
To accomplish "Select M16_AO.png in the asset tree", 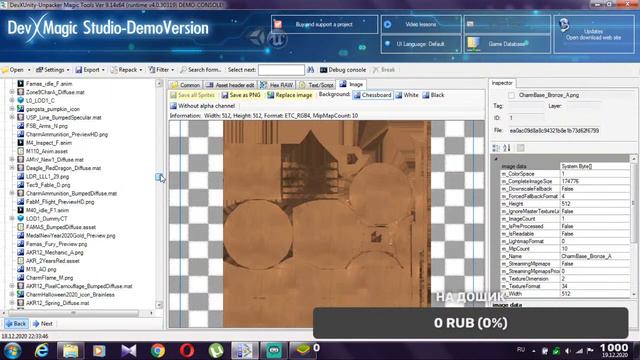I will tap(41, 269).
